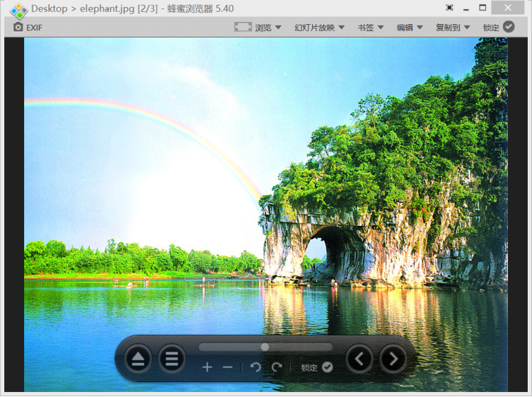Rotate image clockwise
The image size is (532, 397).
277,367
